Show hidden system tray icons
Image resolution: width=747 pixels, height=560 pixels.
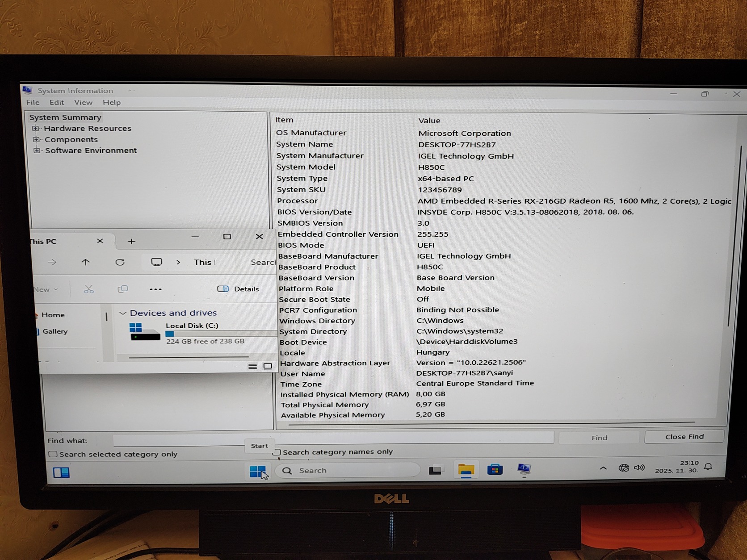pyautogui.click(x=603, y=468)
